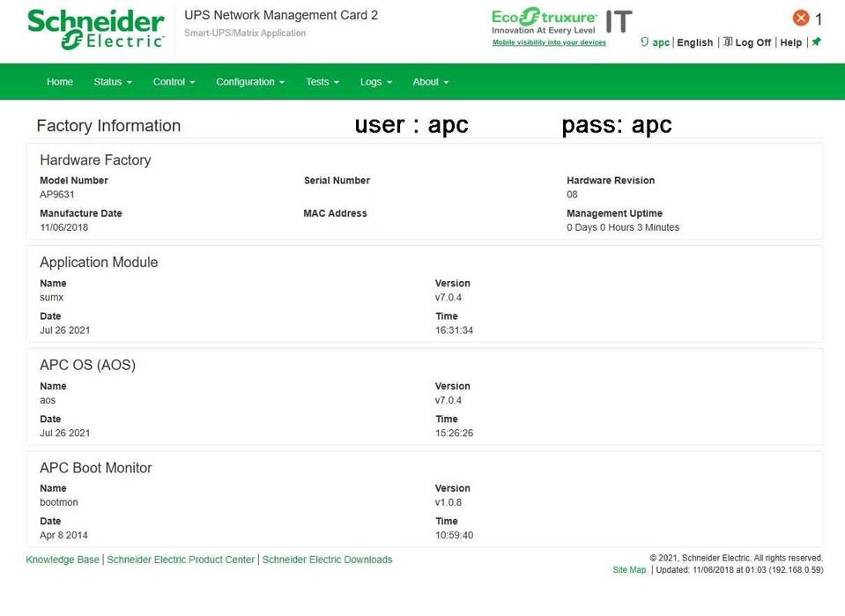This screenshot has height=616, width=845.
Task: Click the uptime value 0 Days 0 Hours 3 Minutes
Action: coord(622,227)
